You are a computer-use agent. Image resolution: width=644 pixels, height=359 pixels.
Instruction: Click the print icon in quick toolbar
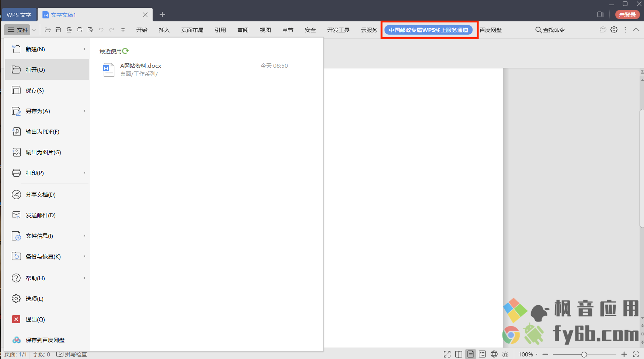click(x=80, y=30)
